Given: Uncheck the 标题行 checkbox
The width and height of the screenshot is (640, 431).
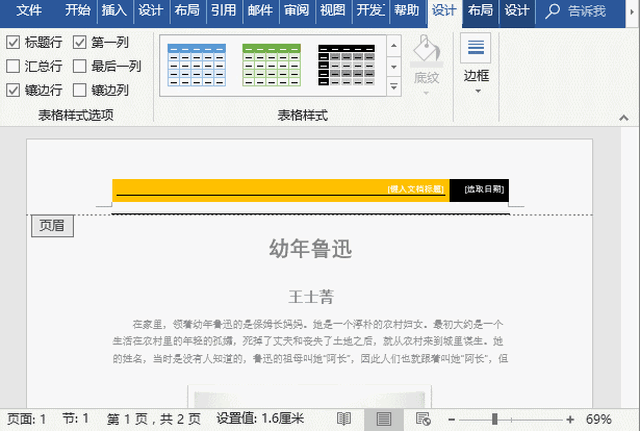Looking at the screenshot, I should coord(13,42).
